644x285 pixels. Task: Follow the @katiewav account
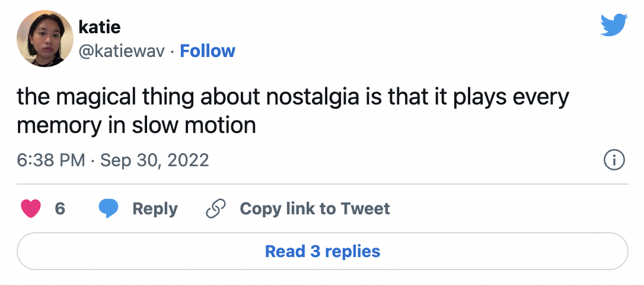pos(208,51)
